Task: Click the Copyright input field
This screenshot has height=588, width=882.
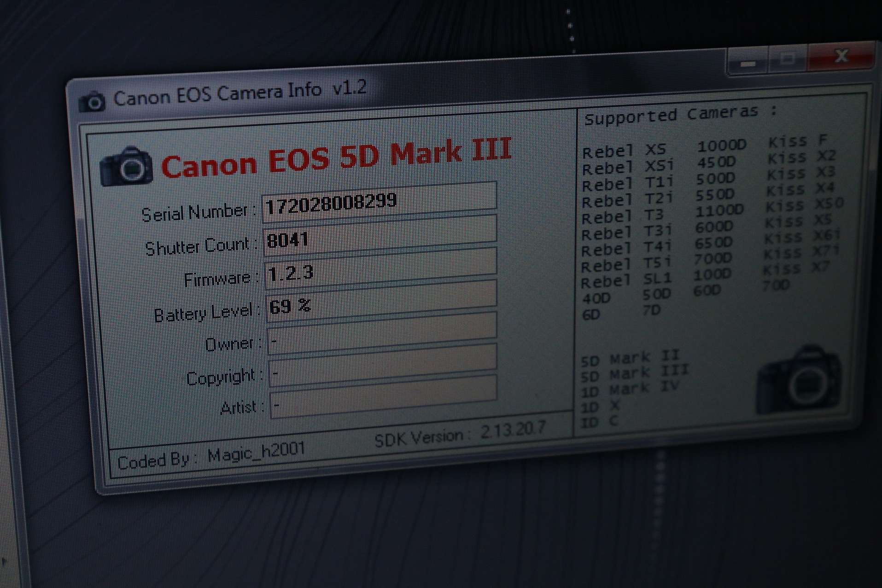Action: (x=383, y=365)
